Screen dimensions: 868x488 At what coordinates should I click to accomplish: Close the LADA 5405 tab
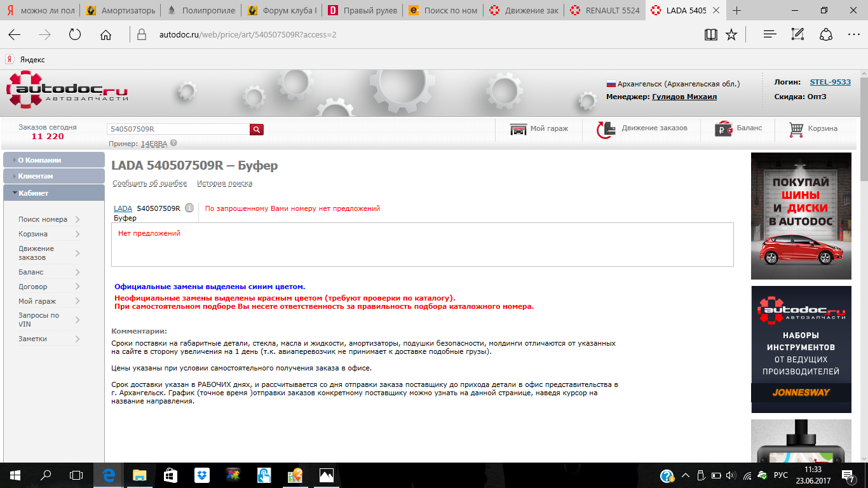point(716,10)
